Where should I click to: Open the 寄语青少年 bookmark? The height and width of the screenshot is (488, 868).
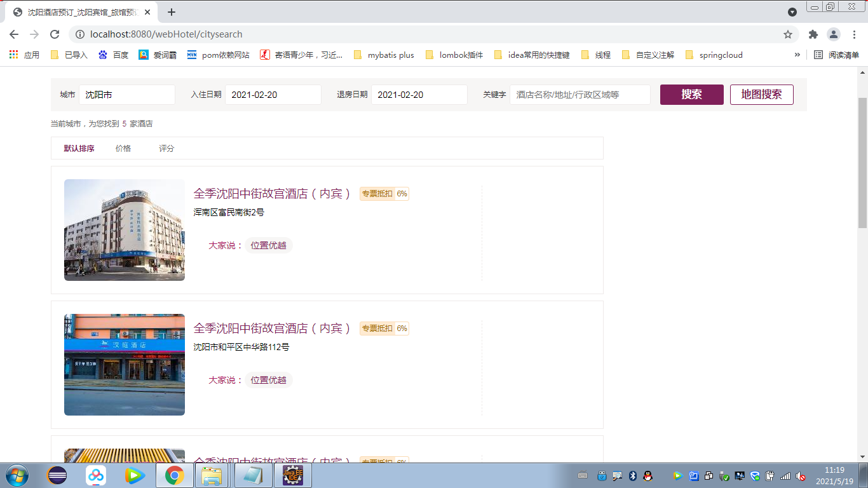(301, 55)
